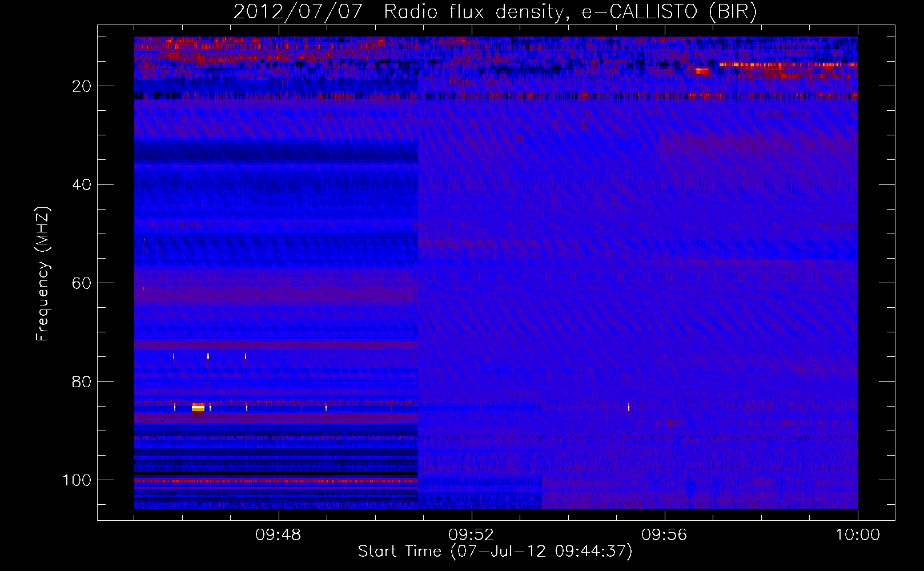
Task: Click the 40 MHz frequency tick label
Action: (x=82, y=185)
